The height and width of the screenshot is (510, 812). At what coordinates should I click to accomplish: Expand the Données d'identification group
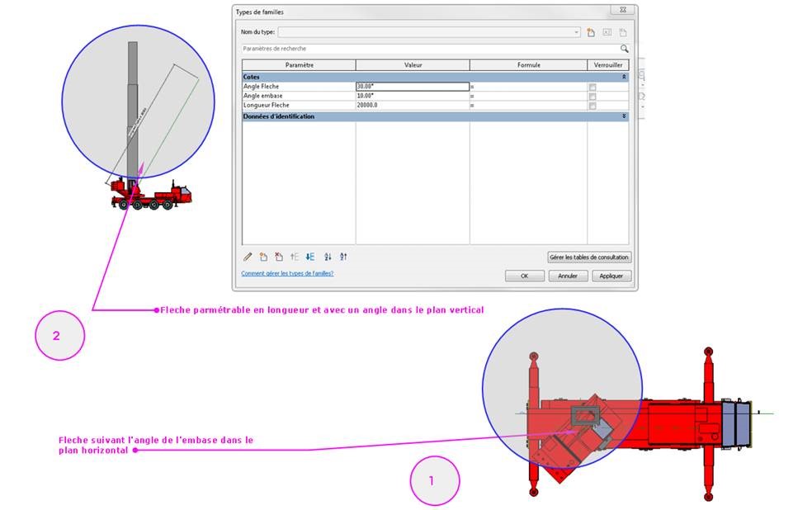point(624,117)
